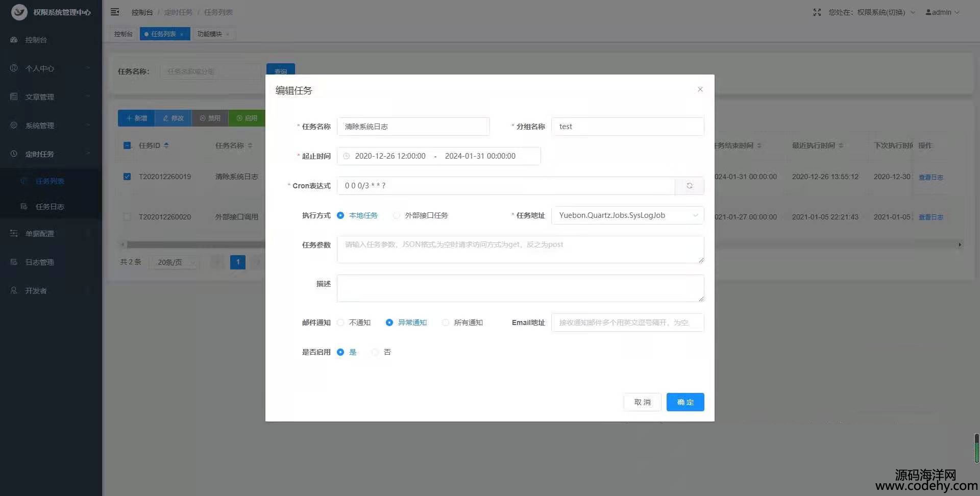Viewport: 980px width, 496px height.
Task: Choose 所有通知 radio option
Action: tap(446, 323)
